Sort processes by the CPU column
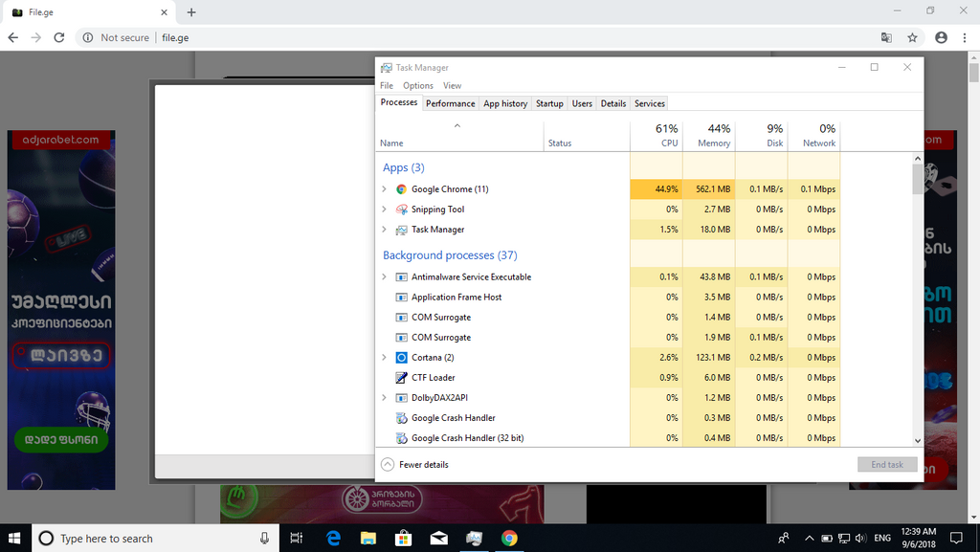Screen dimensions: 980x552 pos(657,135)
